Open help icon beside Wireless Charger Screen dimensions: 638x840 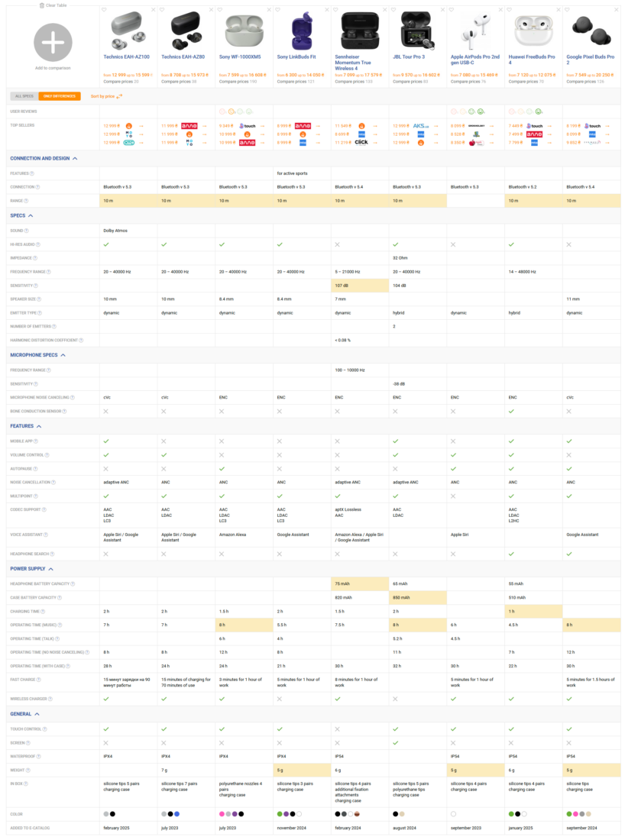(x=50, y=699)
